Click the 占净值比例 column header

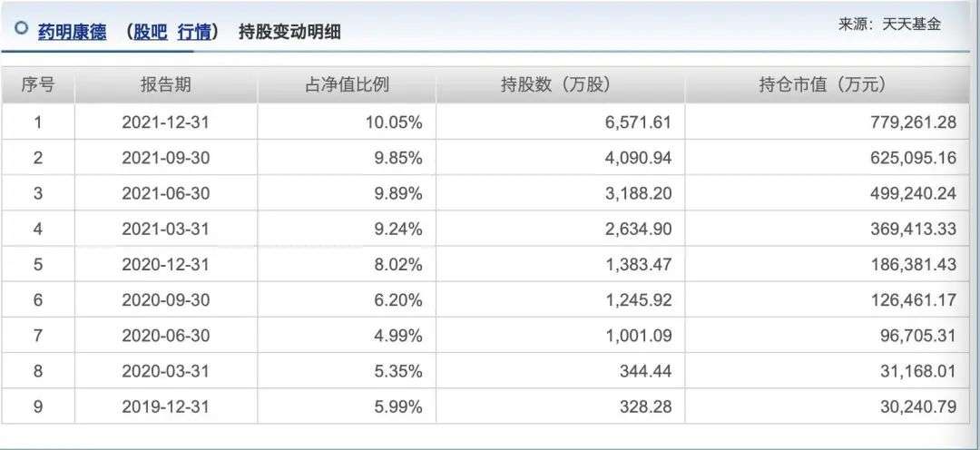(347, 85)
